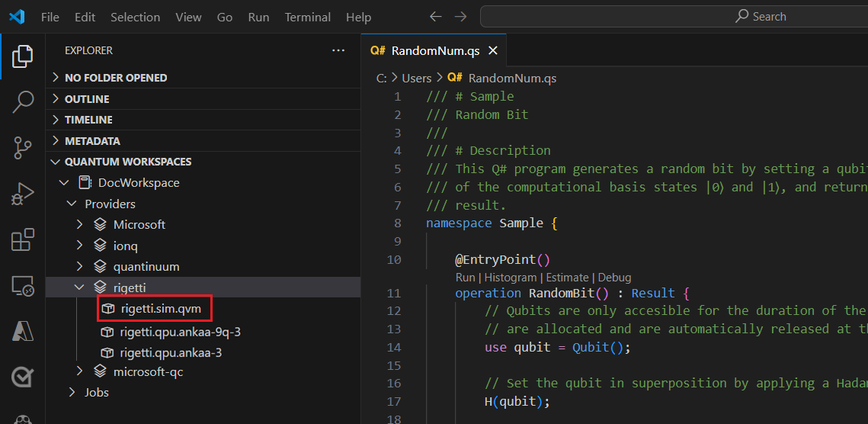This screenshot has width=868, height=424.
Task: Click the Go Forward arrow
Action: click(x=460, y=17)
